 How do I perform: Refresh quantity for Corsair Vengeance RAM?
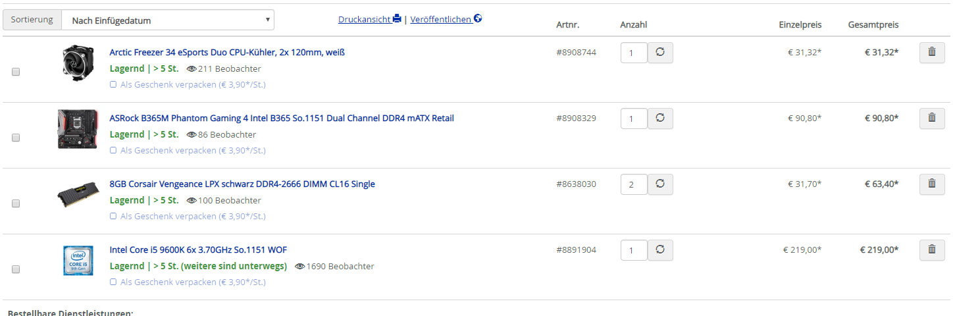660,184
